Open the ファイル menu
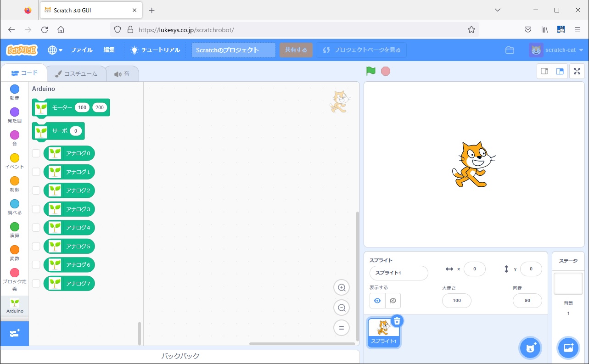589x364 pixels. coord(81,50)
